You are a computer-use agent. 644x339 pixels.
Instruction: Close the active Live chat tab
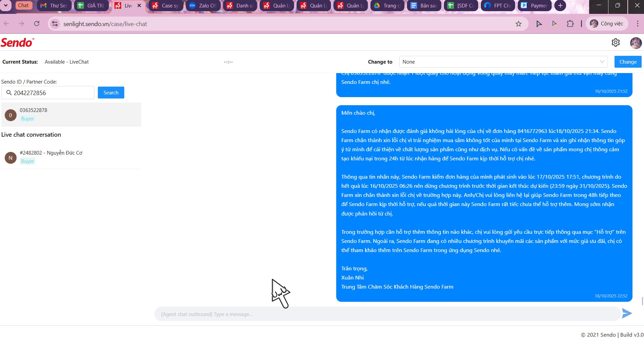pyautogui.click(x=139, y=5)
